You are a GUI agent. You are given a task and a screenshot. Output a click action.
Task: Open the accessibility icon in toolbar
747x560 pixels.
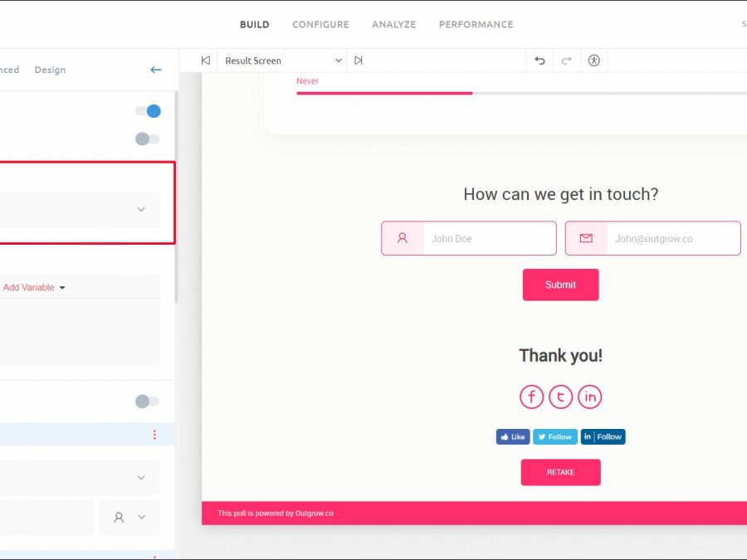click(593, 61)
